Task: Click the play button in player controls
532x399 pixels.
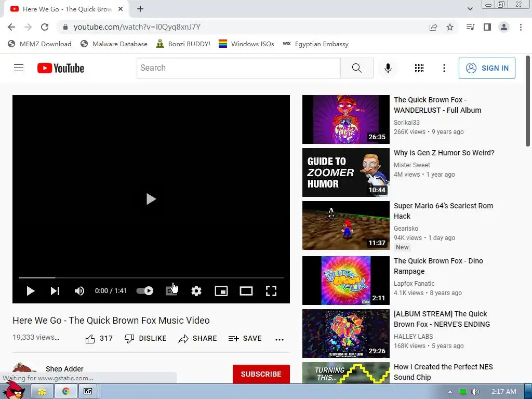Action: click(x=31, y=291)
